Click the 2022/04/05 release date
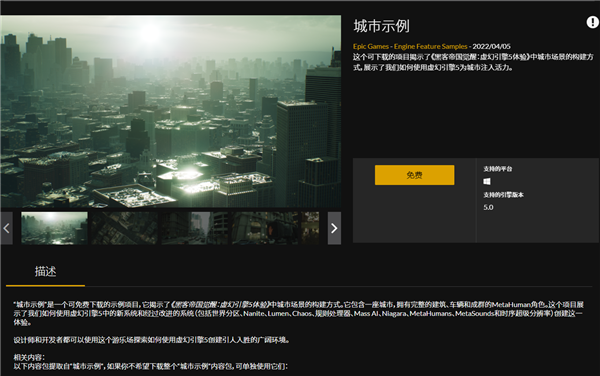600x376 pixels. [491, 46]
